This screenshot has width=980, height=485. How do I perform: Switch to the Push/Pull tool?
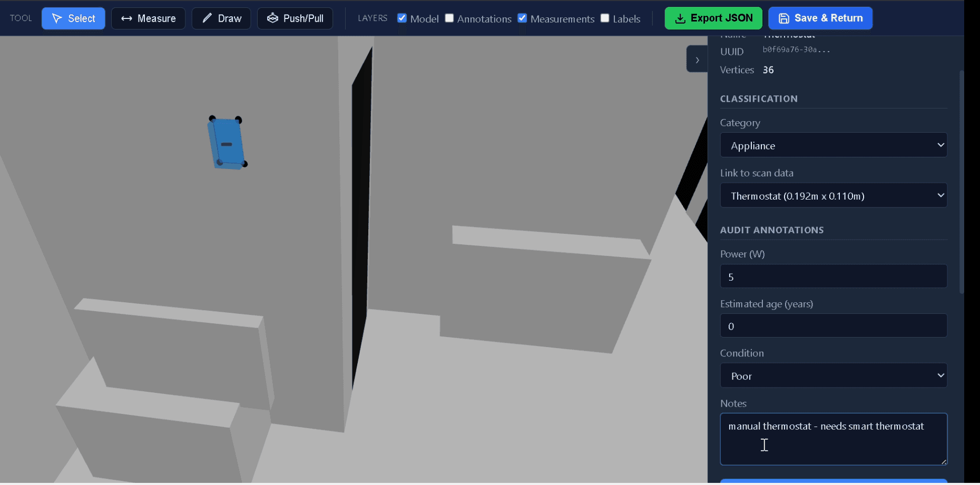click(295, 18)
